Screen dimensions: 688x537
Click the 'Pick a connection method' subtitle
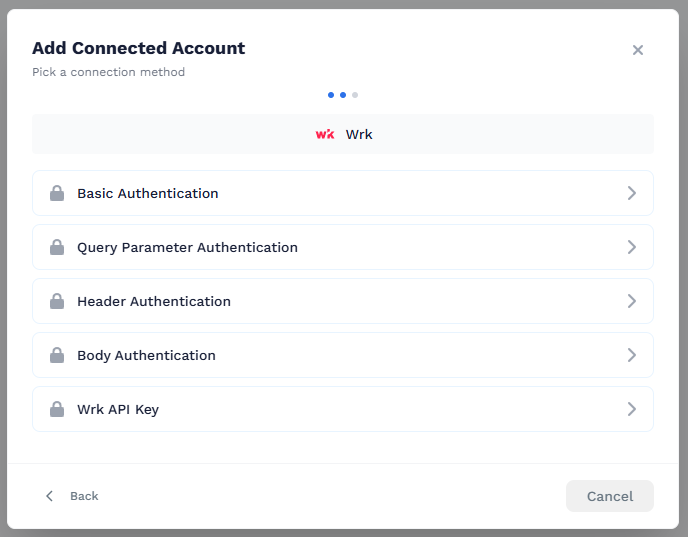click(x=108, y=72)
